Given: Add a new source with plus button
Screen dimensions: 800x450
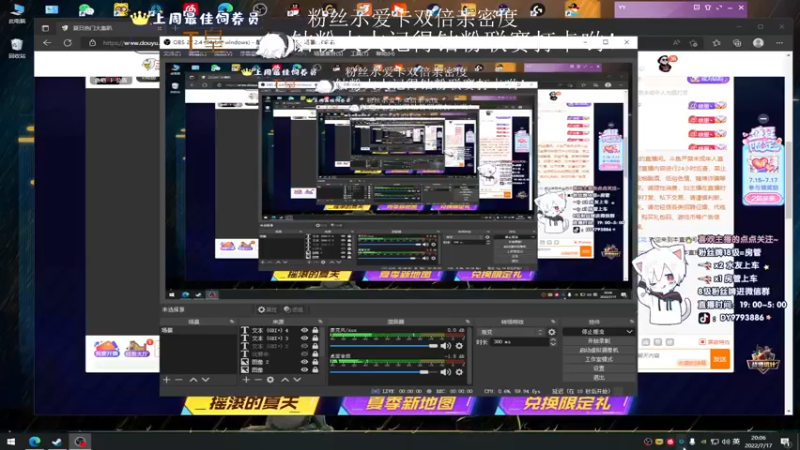Looking at the screenshot, I should click(x=246, y=380).
